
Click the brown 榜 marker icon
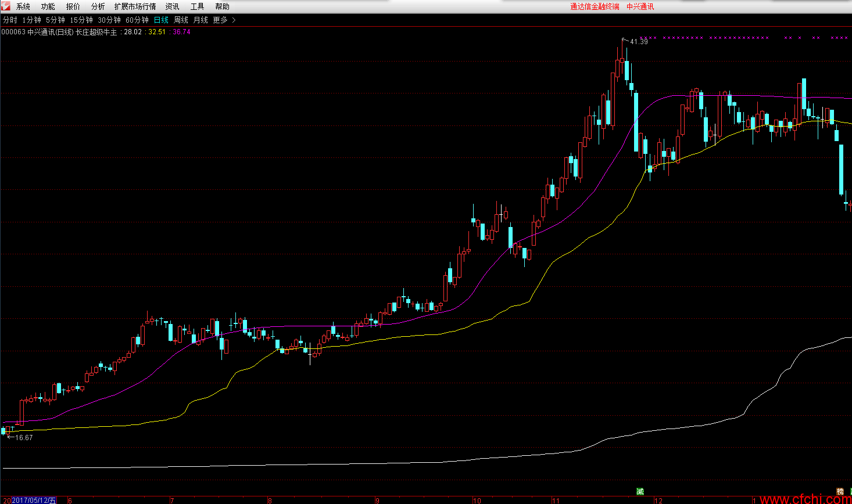[x=840, y=492]
